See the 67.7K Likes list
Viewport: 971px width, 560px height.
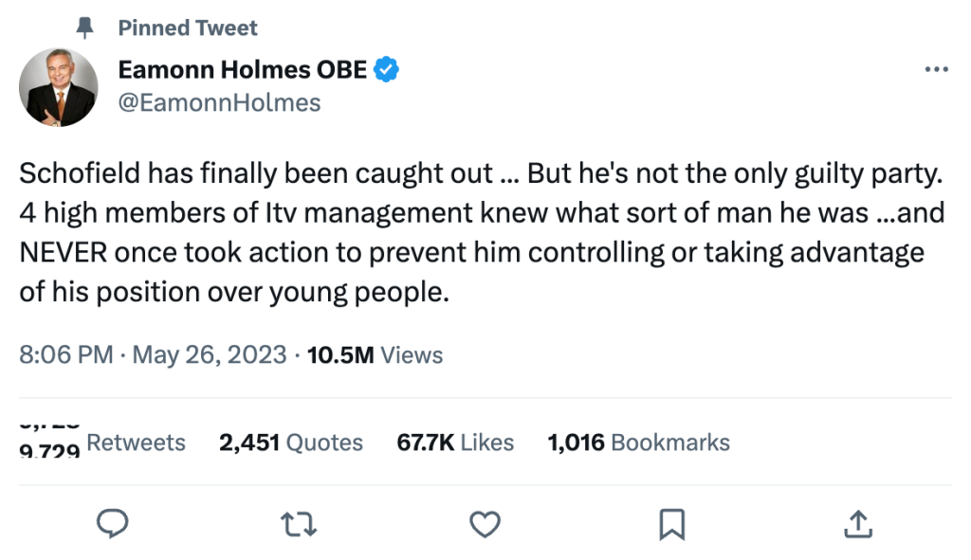tap(455, 443)
